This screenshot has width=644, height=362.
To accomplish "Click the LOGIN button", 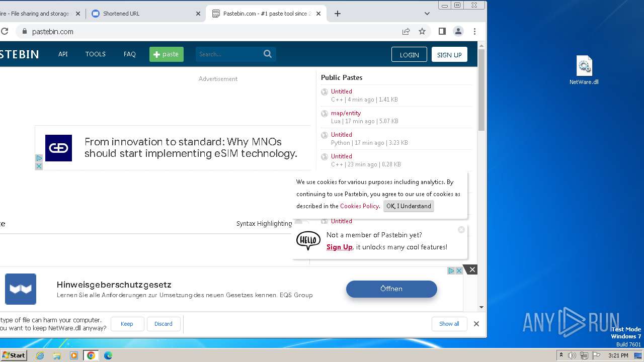I will pyautogui.click(x=409, y=55).
